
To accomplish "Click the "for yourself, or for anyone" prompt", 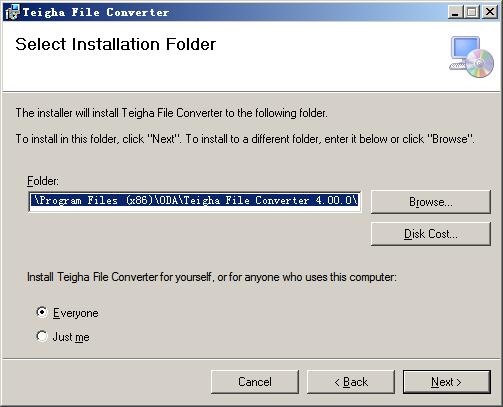I will point(212,277).
